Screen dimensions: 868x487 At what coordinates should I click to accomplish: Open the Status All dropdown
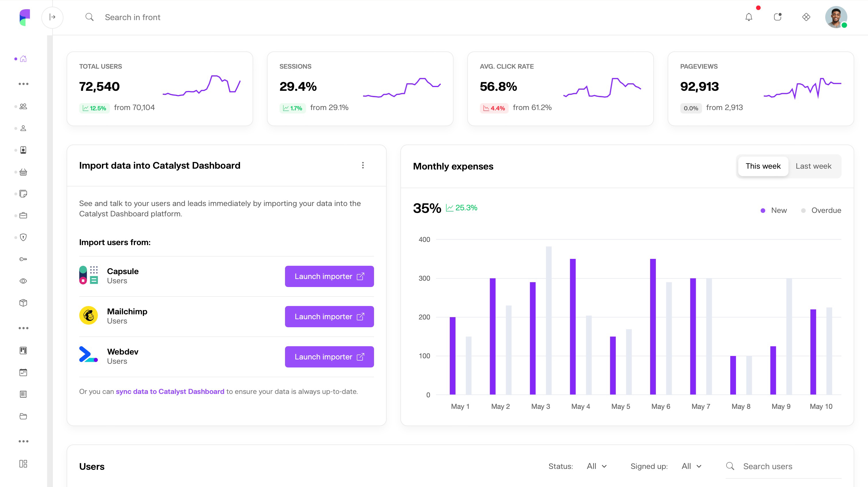click(596, 466)
